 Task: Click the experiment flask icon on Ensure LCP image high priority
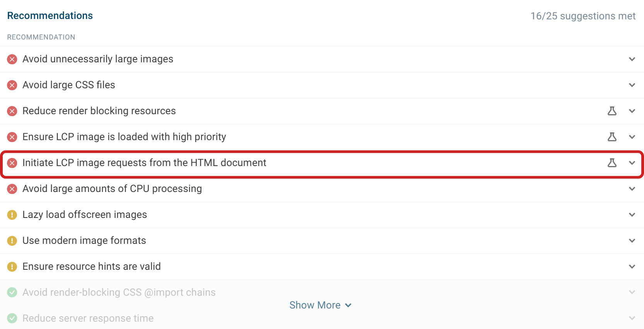click(x=612, y=137)
